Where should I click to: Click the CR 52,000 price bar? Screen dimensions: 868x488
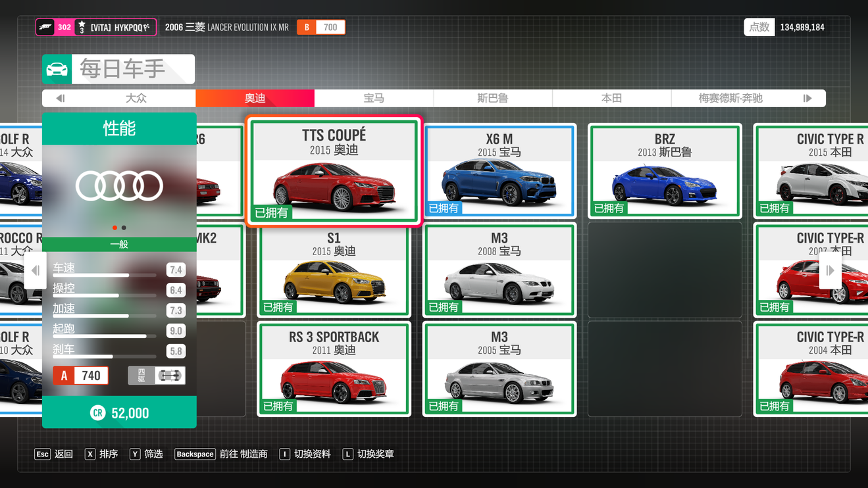pos(119,412)
